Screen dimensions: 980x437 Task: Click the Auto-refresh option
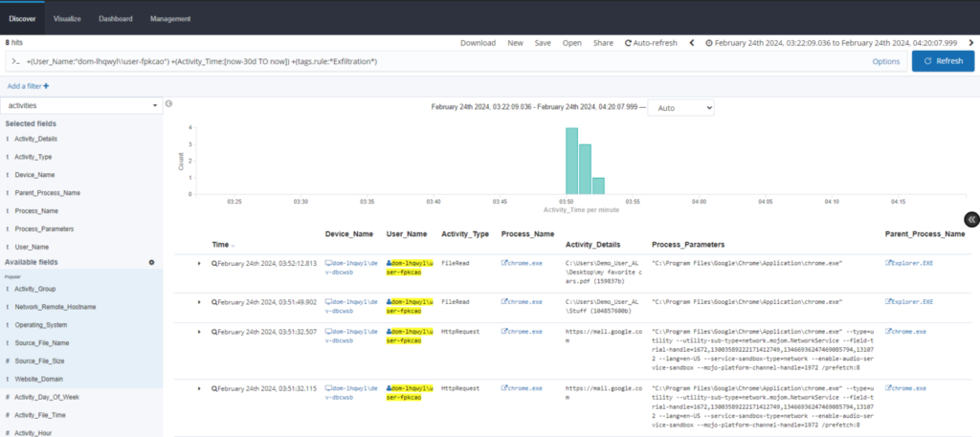pyautogui.click(x=651, y=43)
